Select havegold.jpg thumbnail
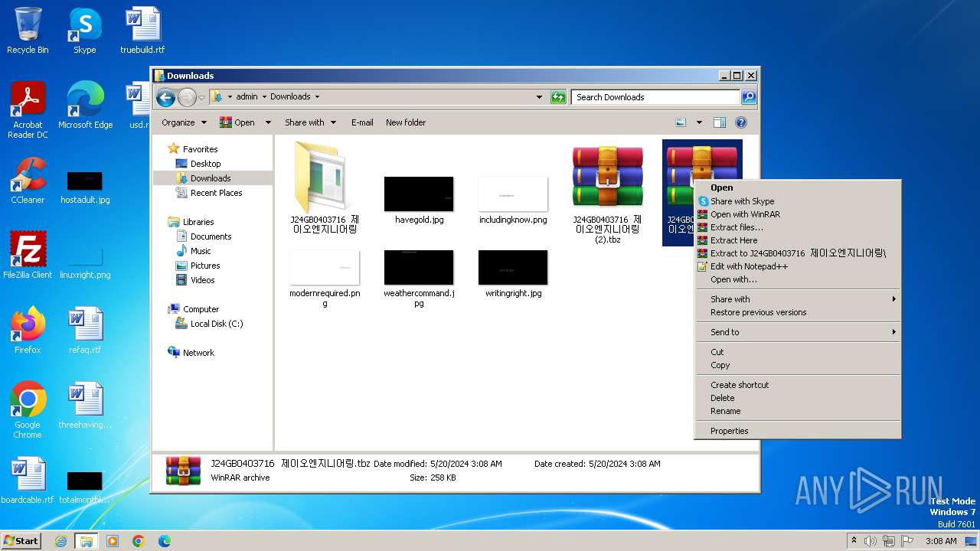 (419, 201)
